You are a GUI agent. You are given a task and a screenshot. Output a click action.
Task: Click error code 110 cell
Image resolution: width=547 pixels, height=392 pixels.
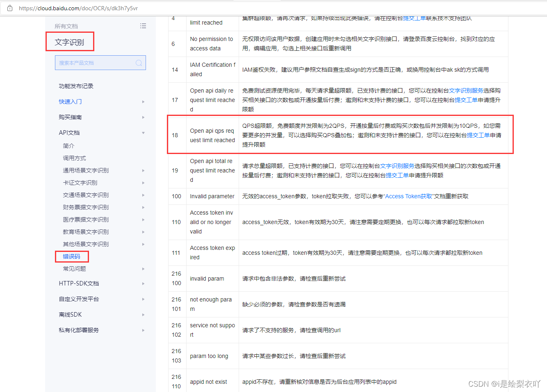click(x=177, y=222)
